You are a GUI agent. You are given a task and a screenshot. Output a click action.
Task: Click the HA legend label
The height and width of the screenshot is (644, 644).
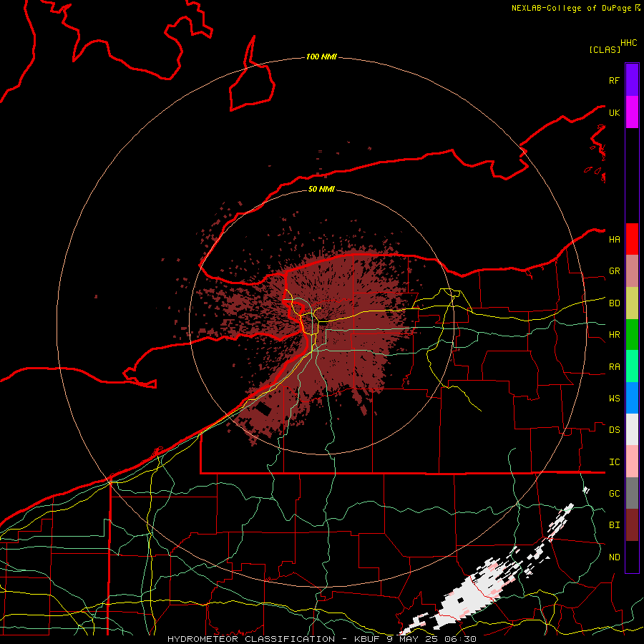coord(614,239)
